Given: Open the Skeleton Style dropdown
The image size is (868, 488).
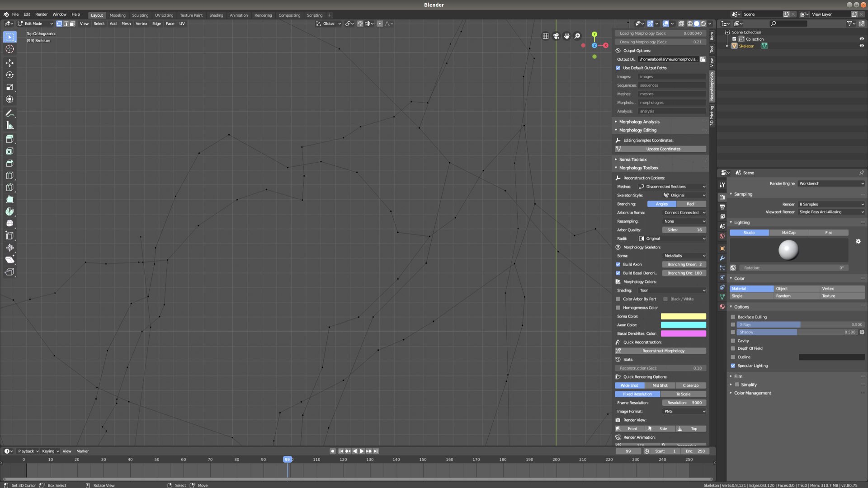Looking at the screenshot, I should tap(684, 195).
